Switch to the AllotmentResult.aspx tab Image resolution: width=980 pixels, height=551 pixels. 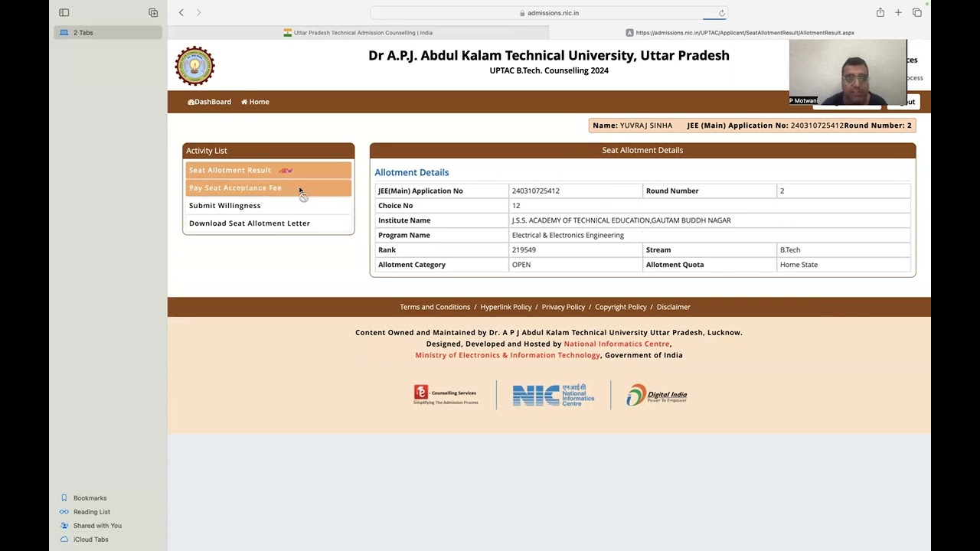[x=740, y=33]
